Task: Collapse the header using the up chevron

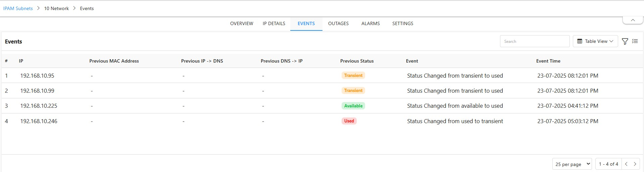Action: point(633,20)
